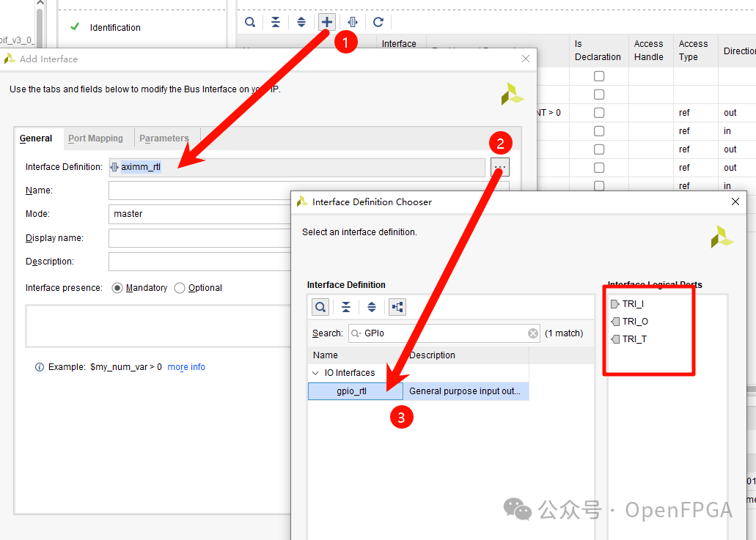Click the plus add interface icon
Image resolution: width=756 pixels, height=540 pixels.
point(327,22)
